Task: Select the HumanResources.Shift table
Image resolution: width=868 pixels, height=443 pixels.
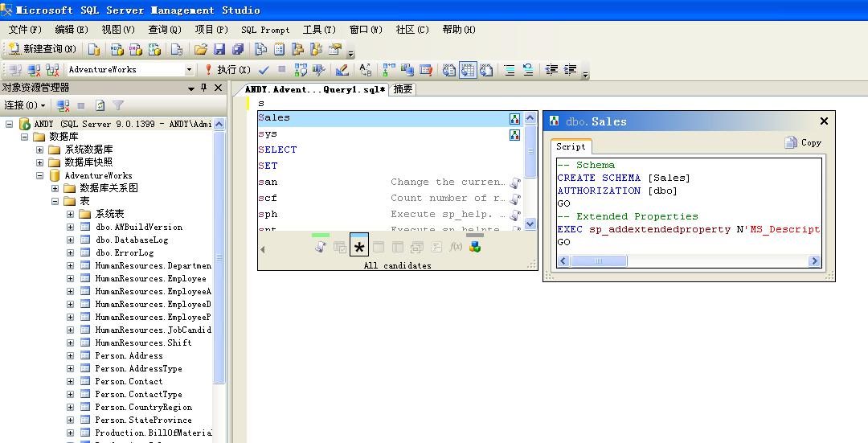Action: tap(143, 343)
